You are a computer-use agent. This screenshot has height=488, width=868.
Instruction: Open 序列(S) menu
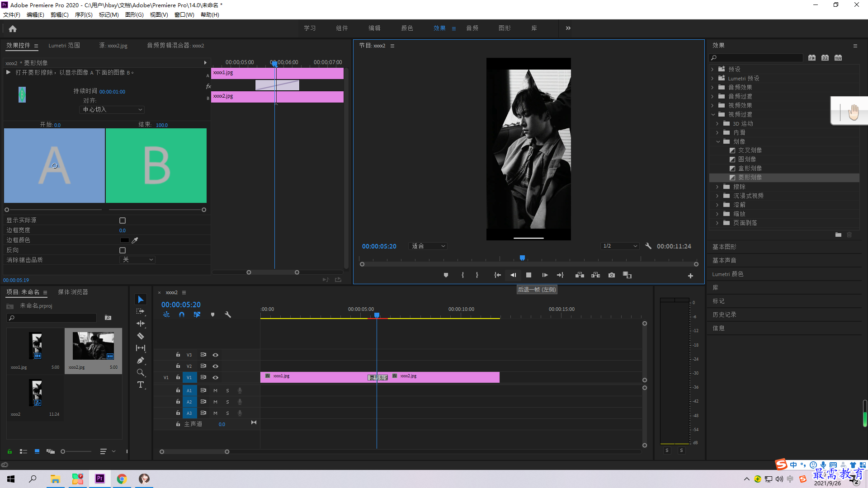[x=84, y=15]
